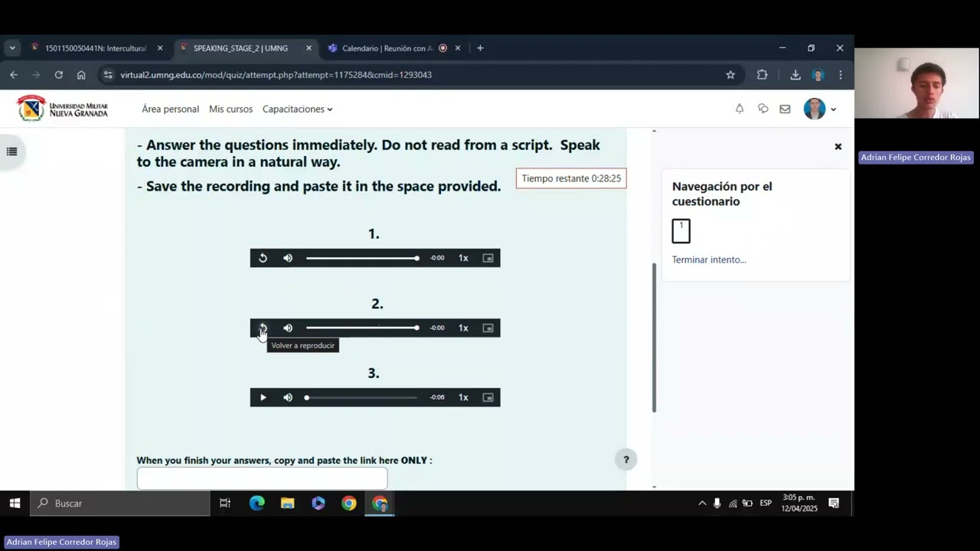Replay audio player 1
The width and height of the screenshot is (980, 551).
263,258
